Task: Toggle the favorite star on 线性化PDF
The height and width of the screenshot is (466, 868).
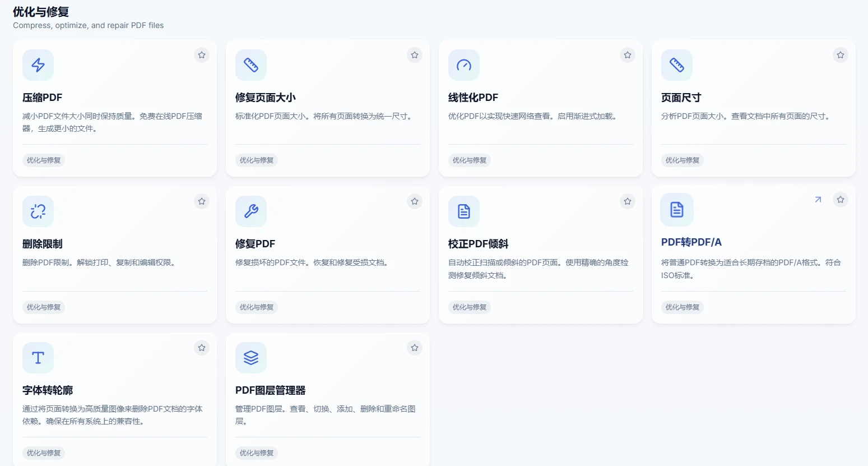Action: tap(627, 55)
